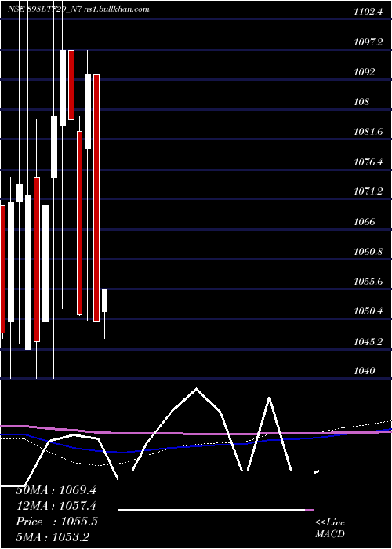Click the 1055.6 price axis label

368,282
